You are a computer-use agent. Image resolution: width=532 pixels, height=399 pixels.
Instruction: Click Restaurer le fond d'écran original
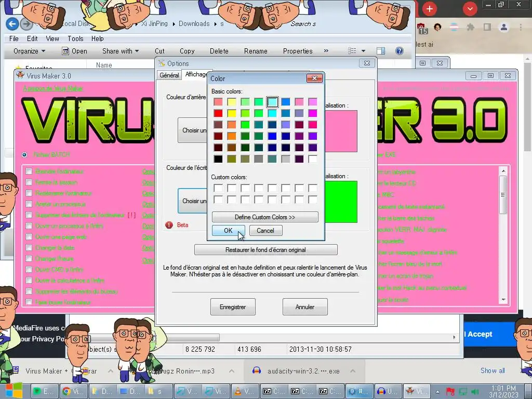click(x=265, y=250)
